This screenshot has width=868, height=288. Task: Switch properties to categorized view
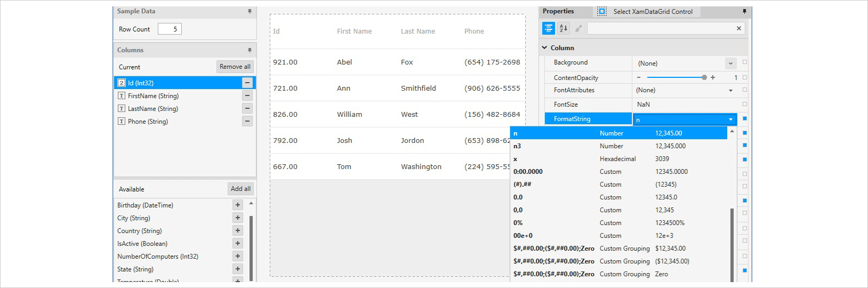[549, 28]
